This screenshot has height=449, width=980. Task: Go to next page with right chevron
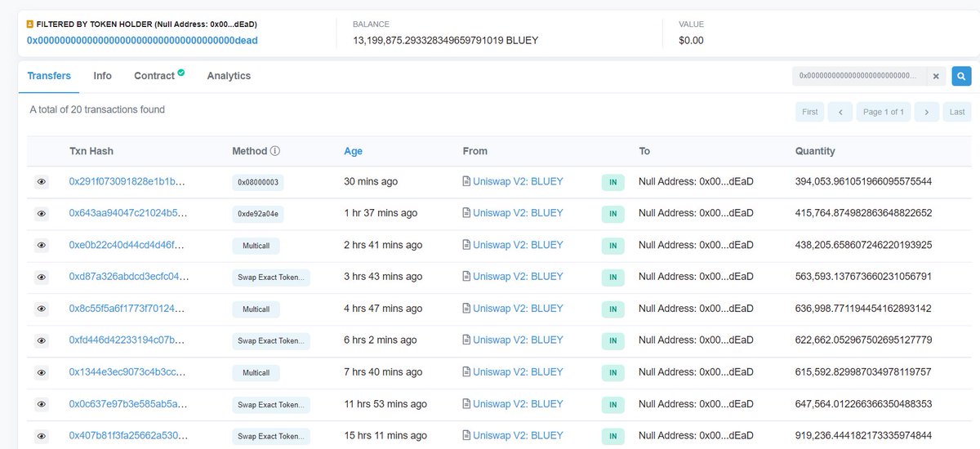926,112
